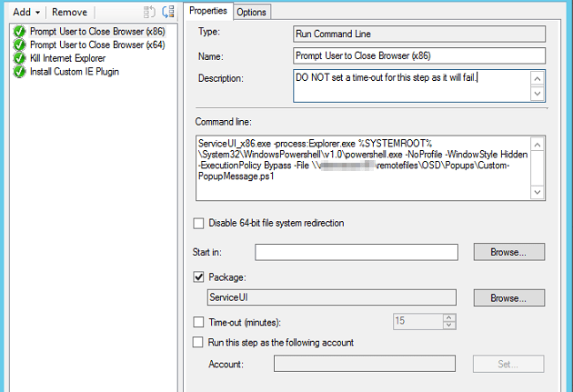Check Run this step as the following account

click(199, 342)
